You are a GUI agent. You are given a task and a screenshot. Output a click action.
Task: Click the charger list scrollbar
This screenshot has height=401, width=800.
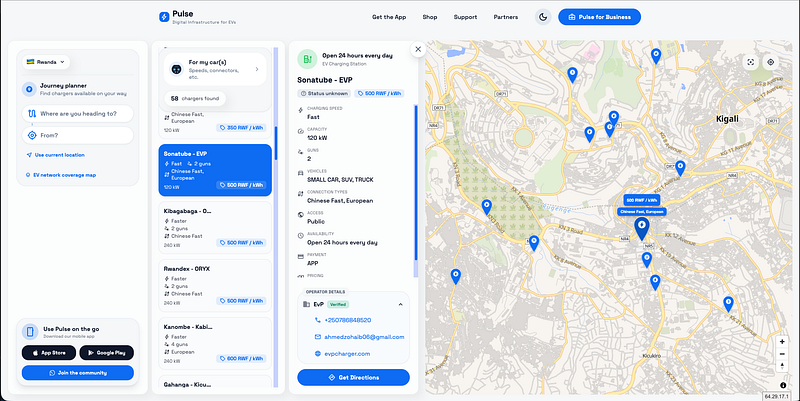(x=276, y=143)
